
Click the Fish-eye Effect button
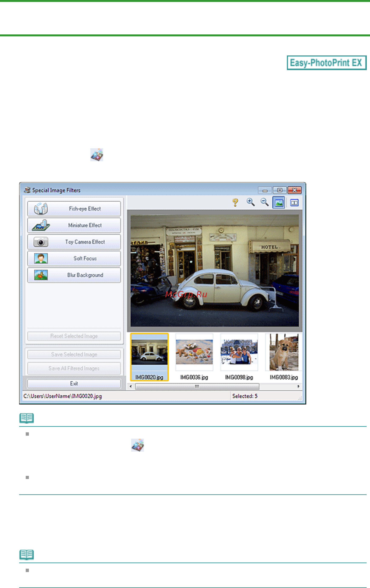[x=74, y=209]
